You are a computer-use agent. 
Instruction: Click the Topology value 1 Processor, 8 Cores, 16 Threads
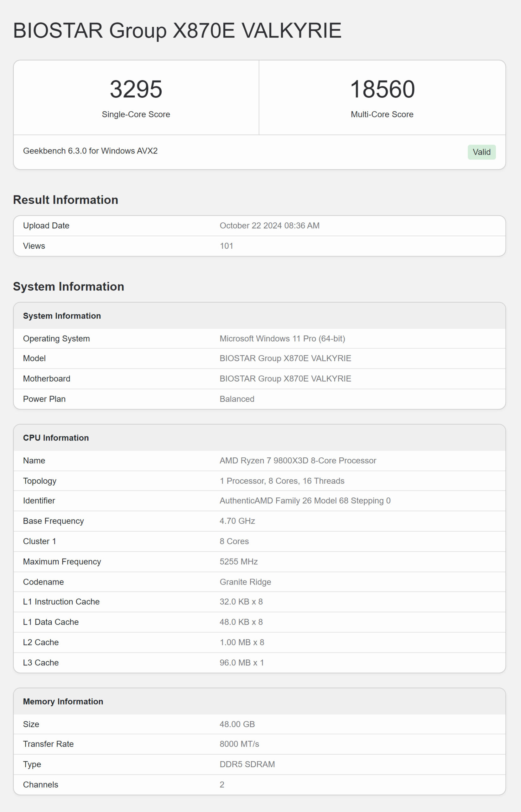(282, 481)
